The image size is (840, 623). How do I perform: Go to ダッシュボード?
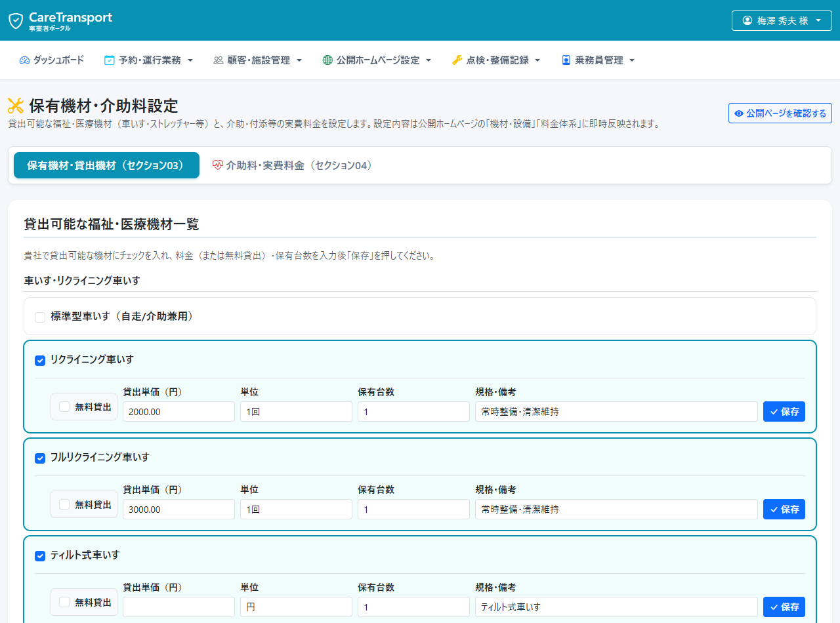pyautogui.click(x=52, y=60)
